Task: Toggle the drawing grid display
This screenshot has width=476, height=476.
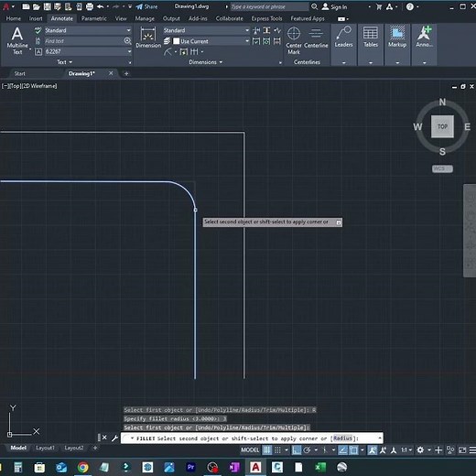Action: pyautogui.click(x=266, y=450)
